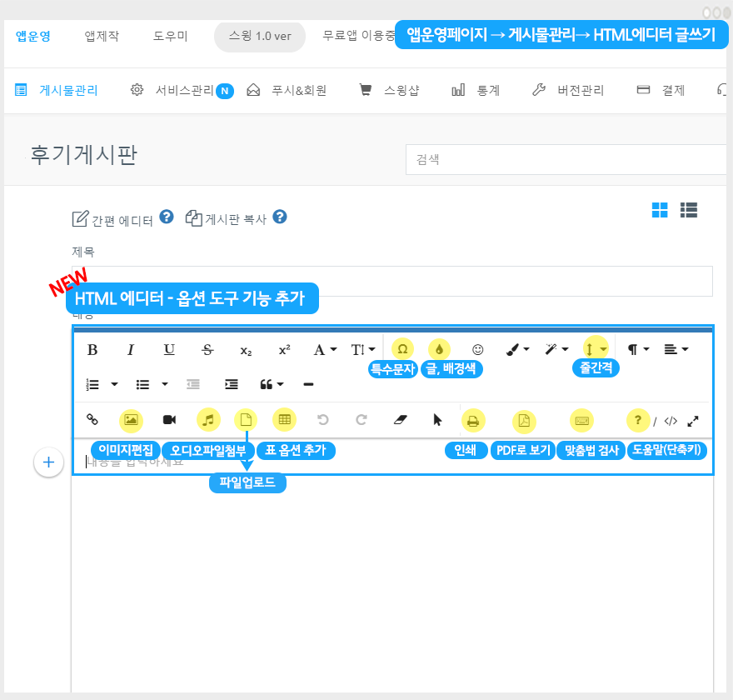Insert a link using the chain icon
The width and height of the screenshot is (733, 700).
(92, 420)
